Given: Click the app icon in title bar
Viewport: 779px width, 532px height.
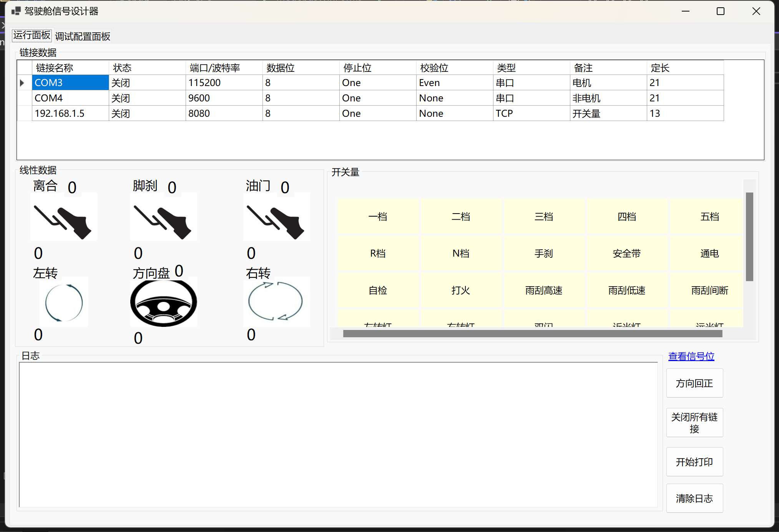Looking at the screenshot, I should [x=16, y=11].
